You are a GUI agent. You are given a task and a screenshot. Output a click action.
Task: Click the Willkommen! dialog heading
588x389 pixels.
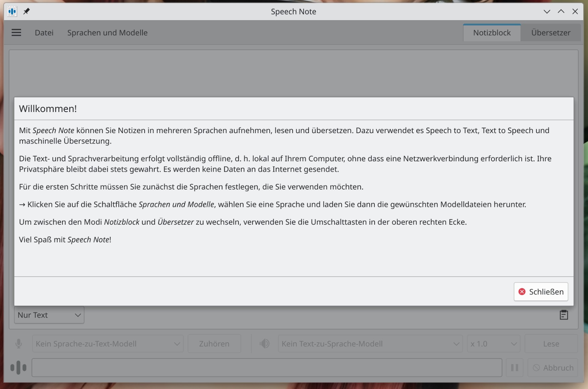click(48, 109)
